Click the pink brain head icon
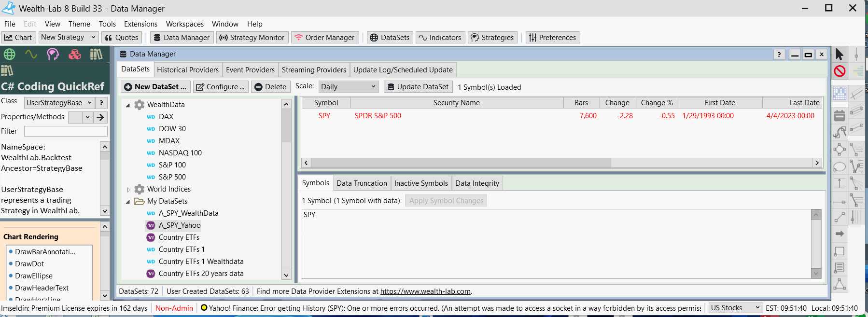Screen dimensions: 868x317 [x=53, y=54]
